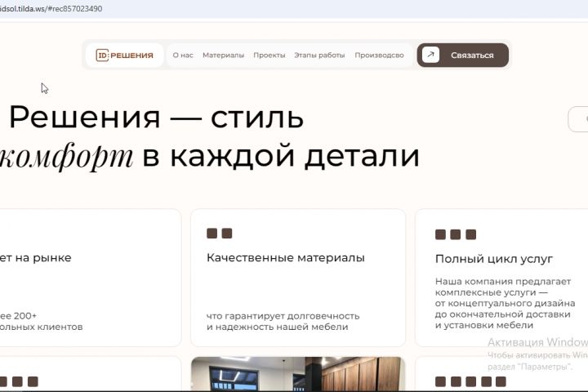Click the 'Решения — стиль' headline

pyautogui.click(x=156, y=117)
